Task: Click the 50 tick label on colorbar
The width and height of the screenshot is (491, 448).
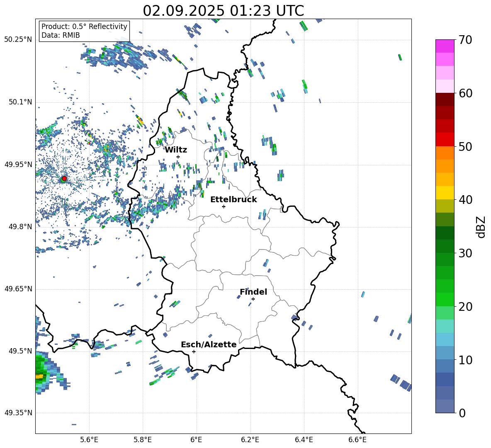Action: pos(465,147)
